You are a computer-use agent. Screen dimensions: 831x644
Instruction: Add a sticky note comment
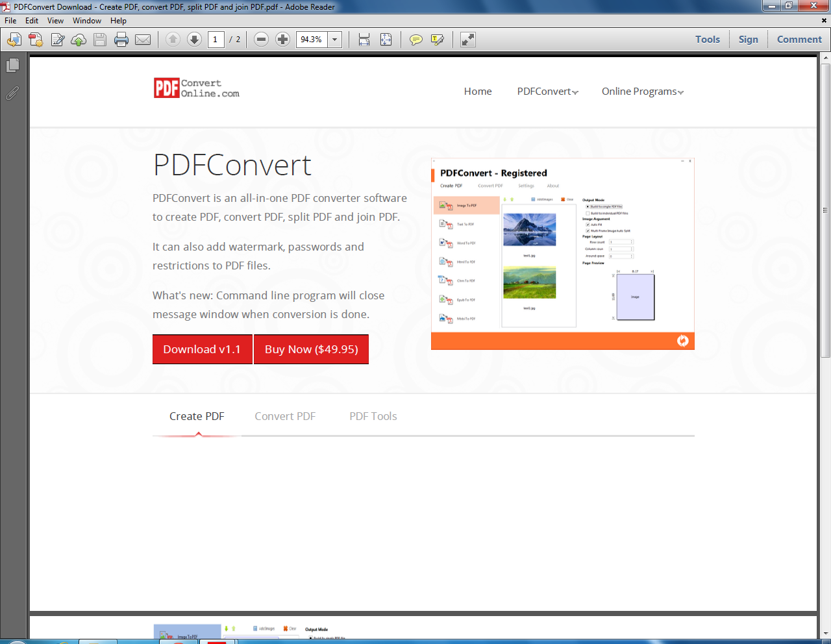click(x=416, y=40)
